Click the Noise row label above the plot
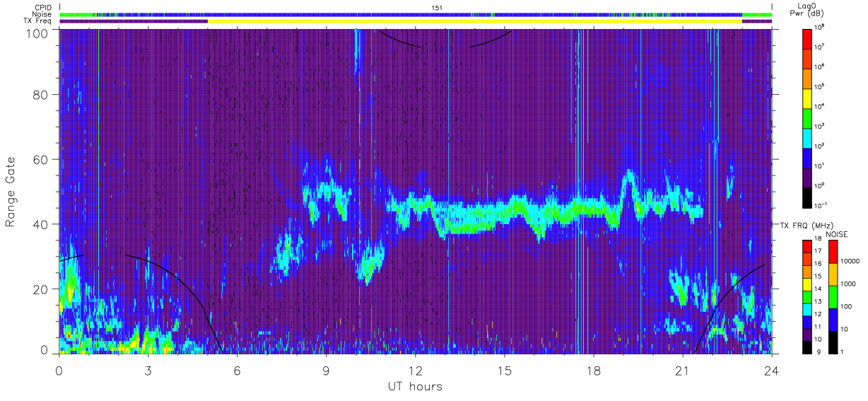The height and width of the screenshot is (401, 868). click(42, 14)
